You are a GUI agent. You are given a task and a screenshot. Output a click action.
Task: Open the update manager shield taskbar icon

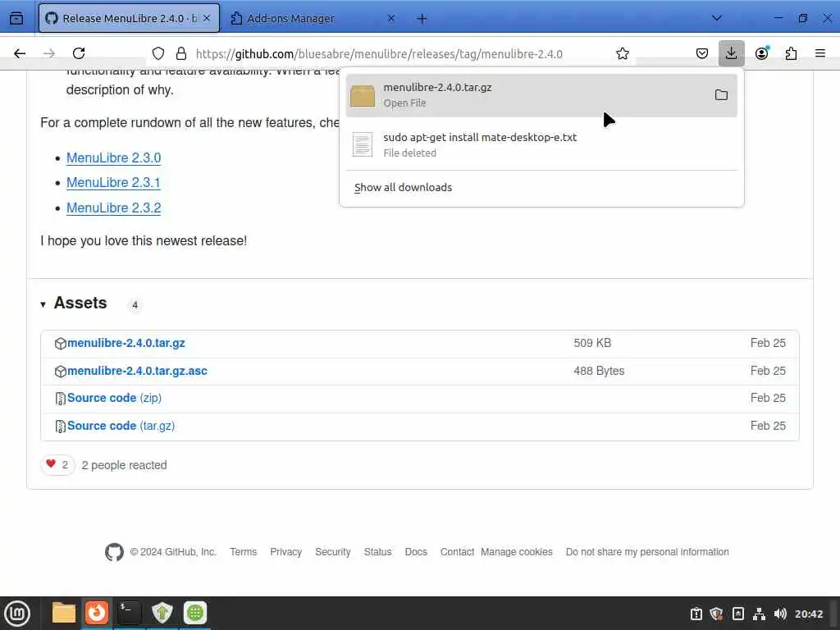162,613
